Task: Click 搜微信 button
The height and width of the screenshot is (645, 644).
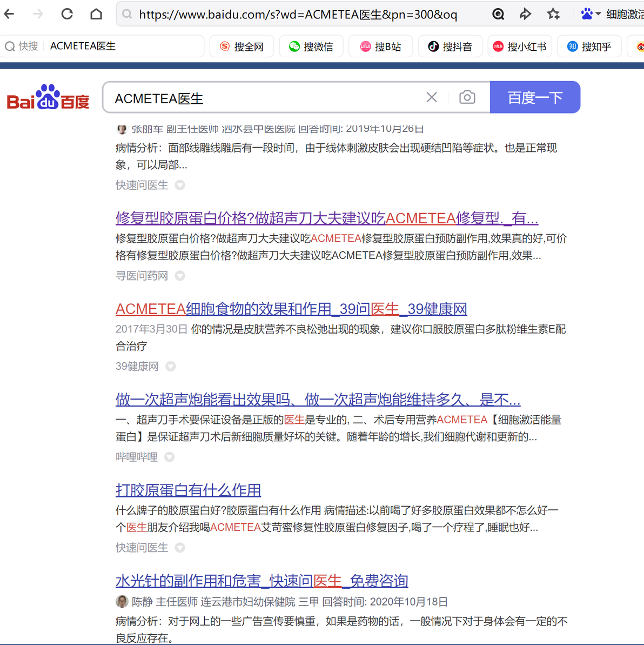Action: coord(311,46)
